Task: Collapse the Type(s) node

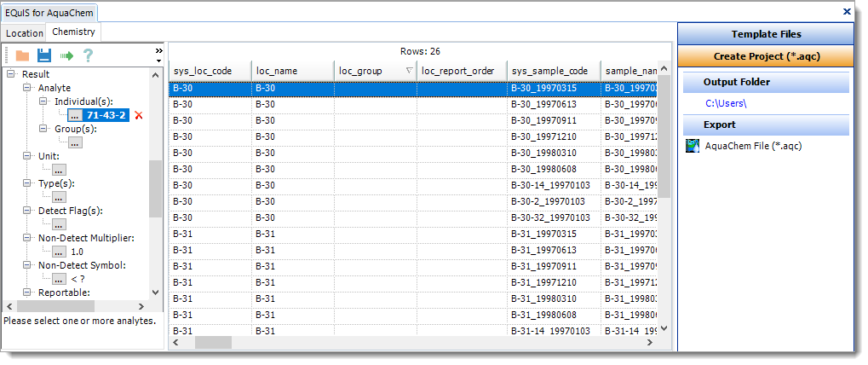Action: click(x=26, y=183)
